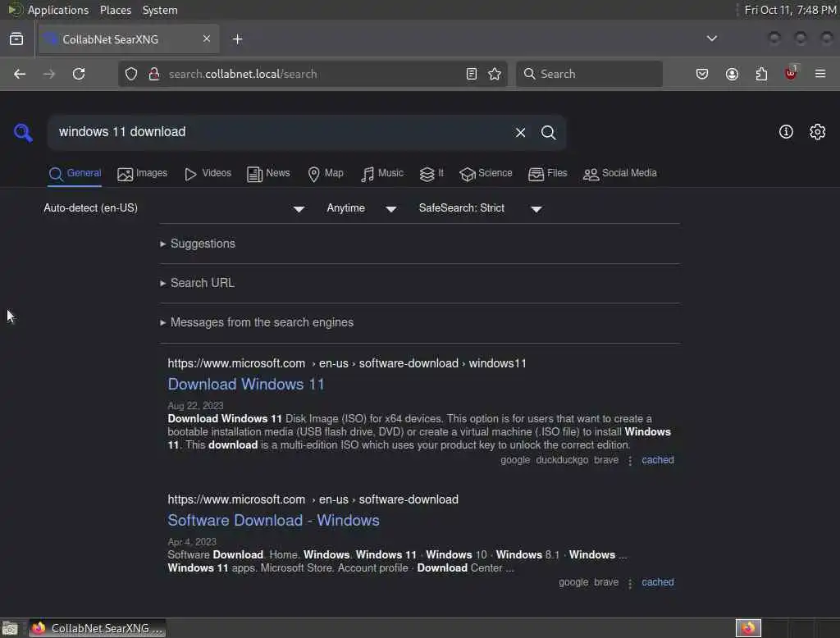Open the Software Download - Windows link
Image resolution: width=840 pixels, height=638 pixels.
point(273,520)
